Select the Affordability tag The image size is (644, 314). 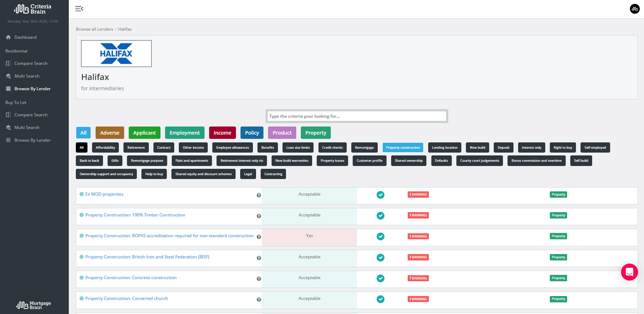click(x=105, y=148)
